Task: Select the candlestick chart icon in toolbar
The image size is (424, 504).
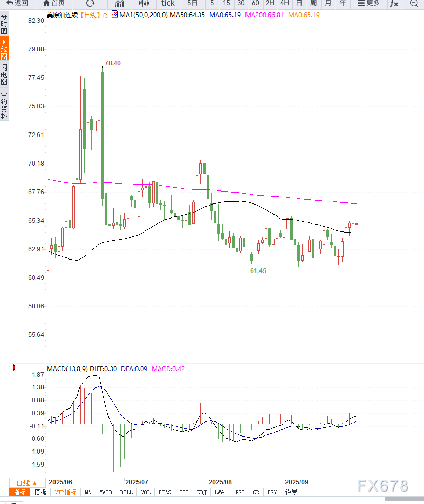Action: 144,3
